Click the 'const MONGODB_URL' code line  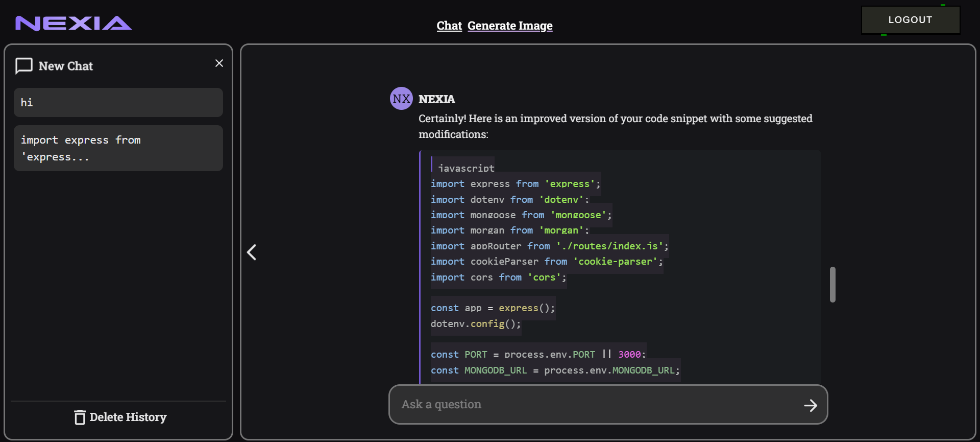click(x=555, y=370)
